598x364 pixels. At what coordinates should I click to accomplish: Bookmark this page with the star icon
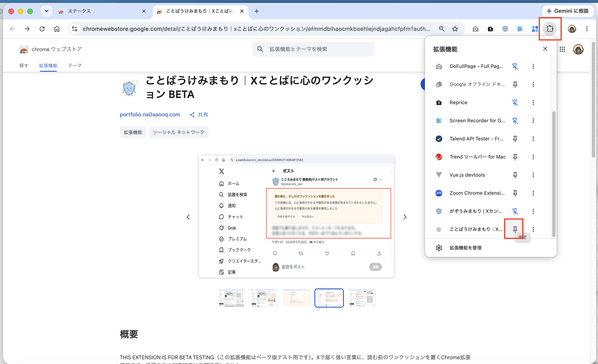pos(455,29)
